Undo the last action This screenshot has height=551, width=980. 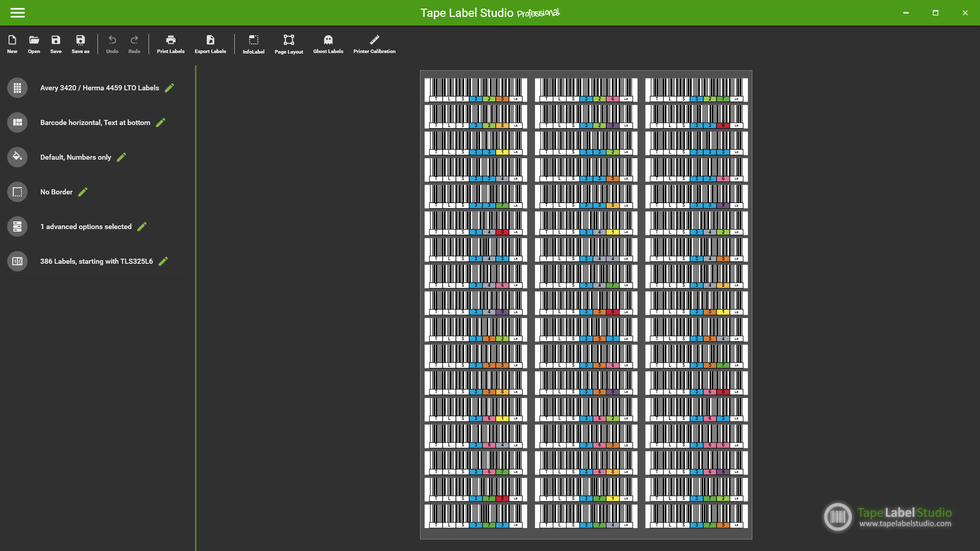point(112,44)
